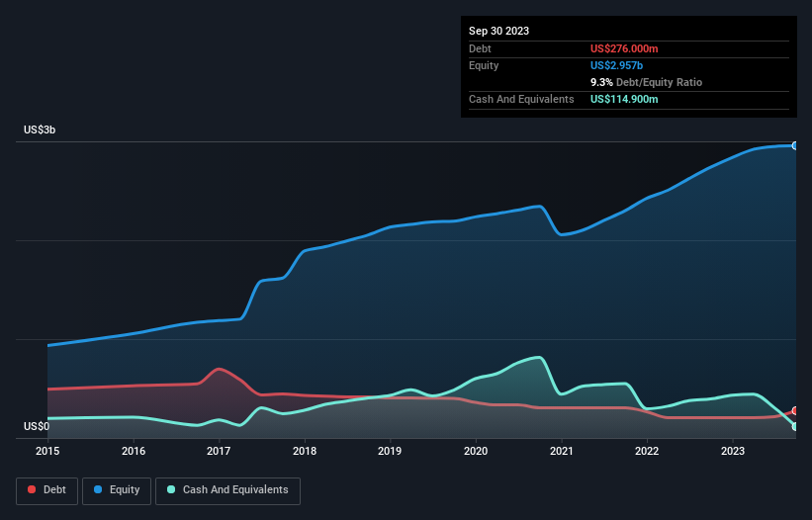Click the teal Cash end-point marker

click(795, 427)
